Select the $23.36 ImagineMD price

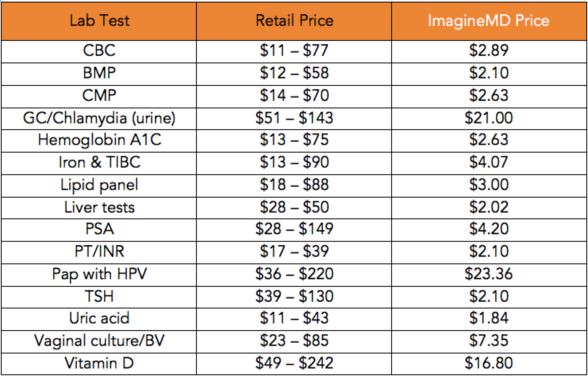[x=489, y=274]
